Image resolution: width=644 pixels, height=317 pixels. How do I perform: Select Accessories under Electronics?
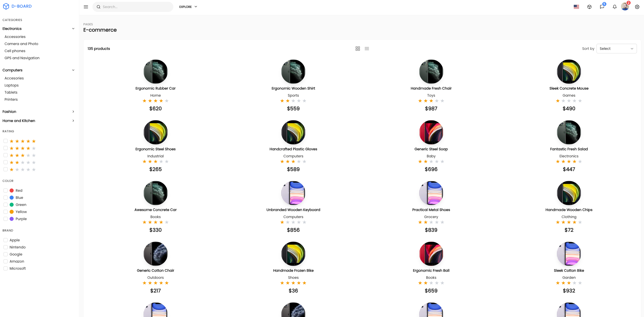click(15, 37)
